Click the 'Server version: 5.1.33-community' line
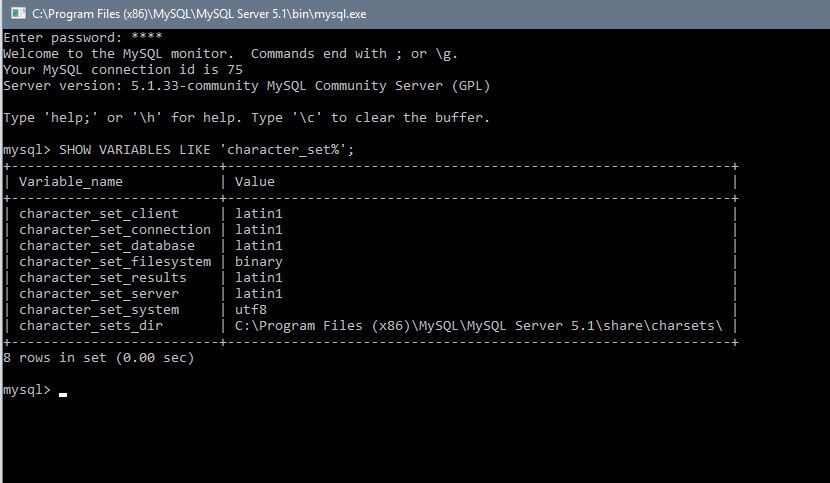The width and height of the screenshot is (830, 483). tap(247, 85)
